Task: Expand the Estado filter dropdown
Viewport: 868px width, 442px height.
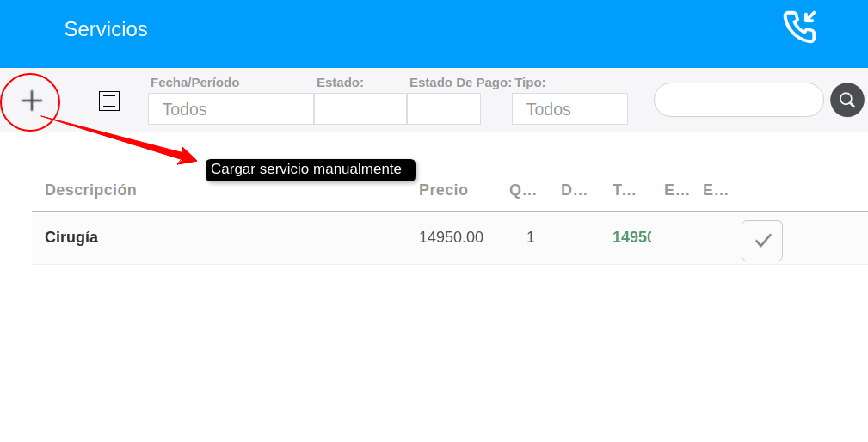Action: click(x=360, y=109)
